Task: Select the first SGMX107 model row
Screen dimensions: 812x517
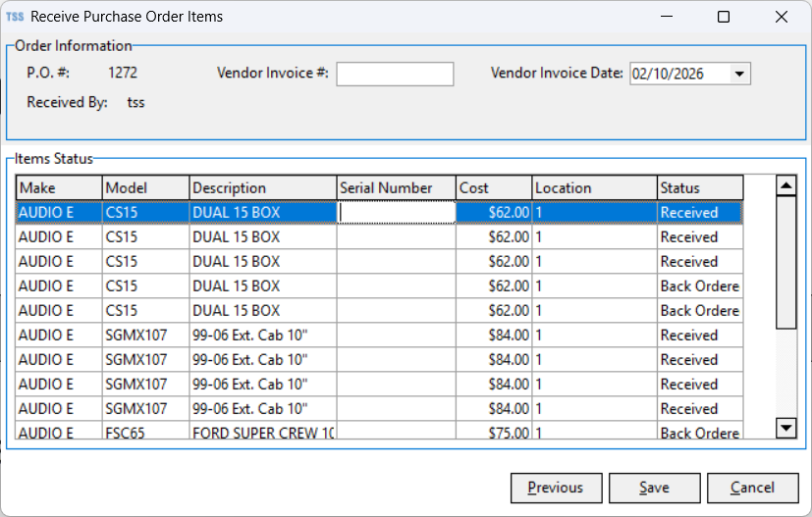Action: tap(145, 336)
